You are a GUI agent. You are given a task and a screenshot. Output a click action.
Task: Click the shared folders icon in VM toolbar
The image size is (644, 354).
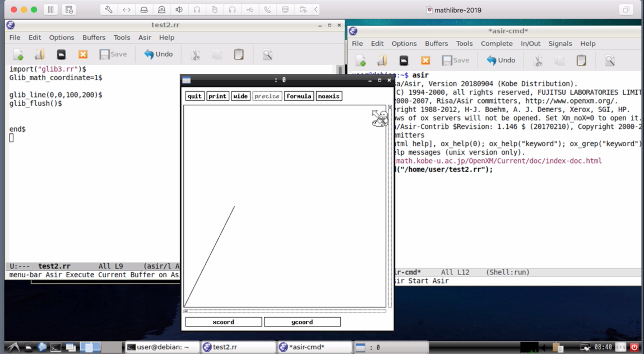click(x=303, y=10)
